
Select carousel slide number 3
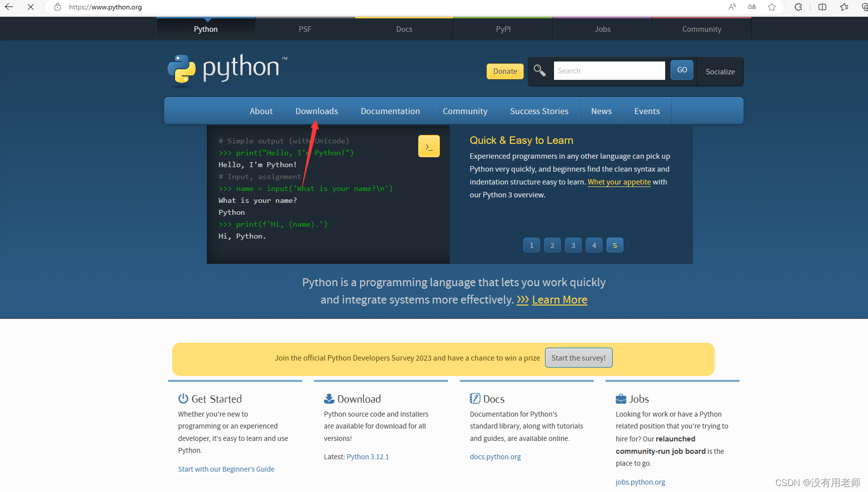pyautogui.click(x=573, y=245)
